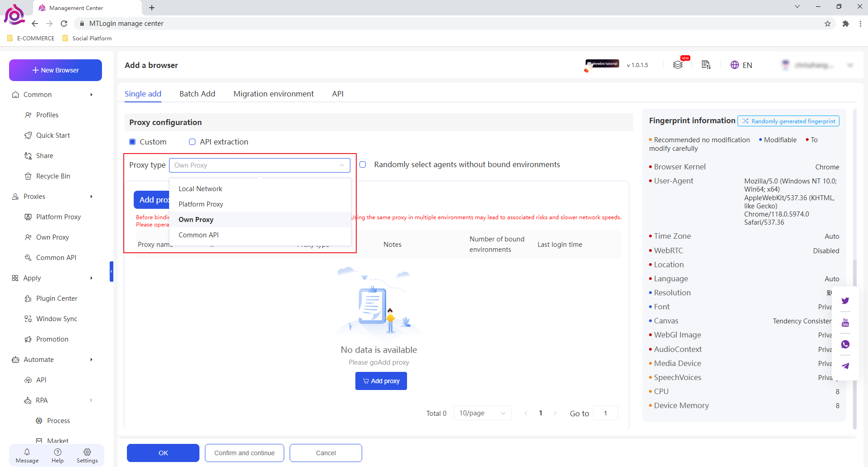
Task: Open the user account dropdown arrow
Action: pos(850,65)
